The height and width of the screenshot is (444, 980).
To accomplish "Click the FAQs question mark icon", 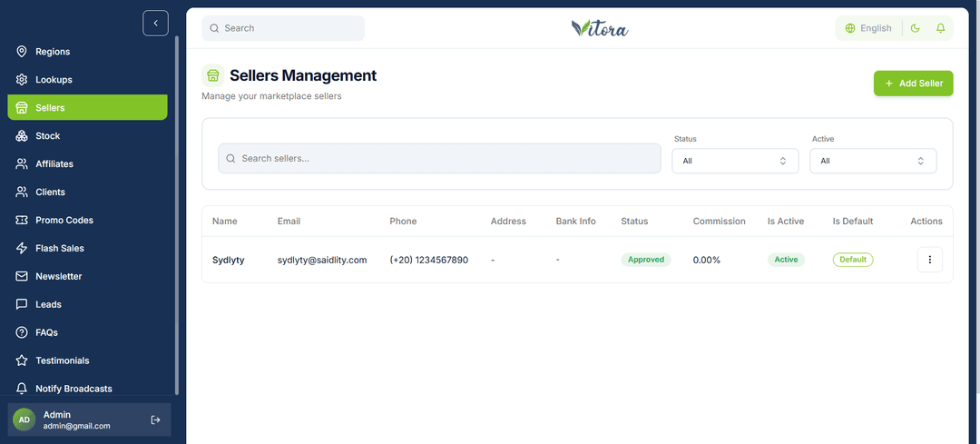I will (22, 332).
